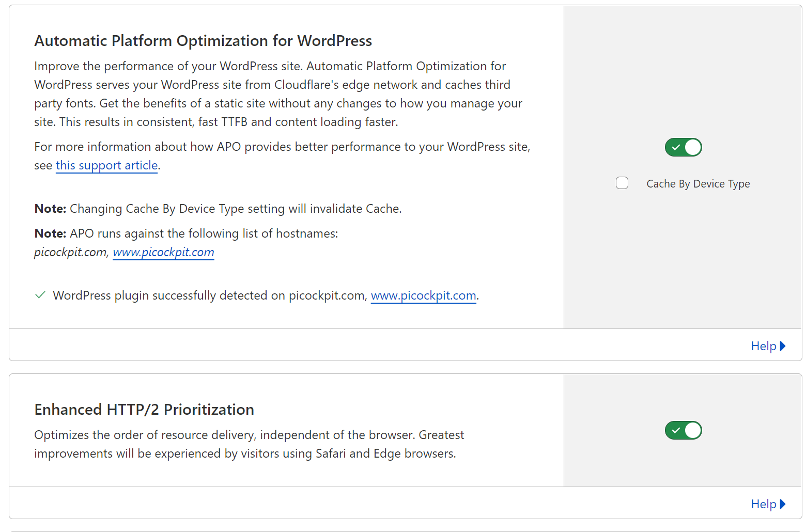
Task: Open www.picockpit.com link in hostnames list
Action: 163,252
